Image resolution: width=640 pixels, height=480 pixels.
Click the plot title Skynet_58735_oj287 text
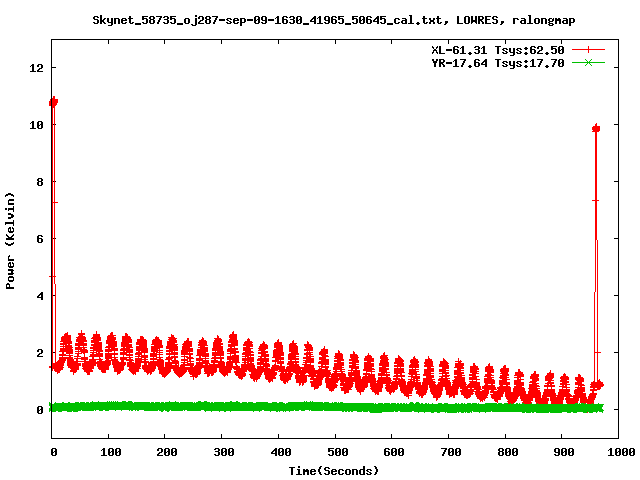point(333,20)
